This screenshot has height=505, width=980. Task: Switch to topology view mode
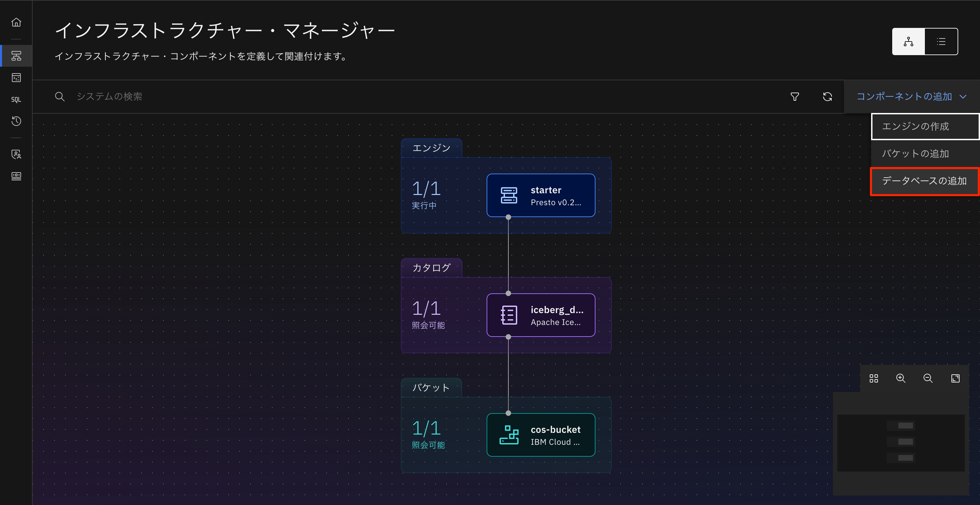pyautogui.click(x=908, y=41)
